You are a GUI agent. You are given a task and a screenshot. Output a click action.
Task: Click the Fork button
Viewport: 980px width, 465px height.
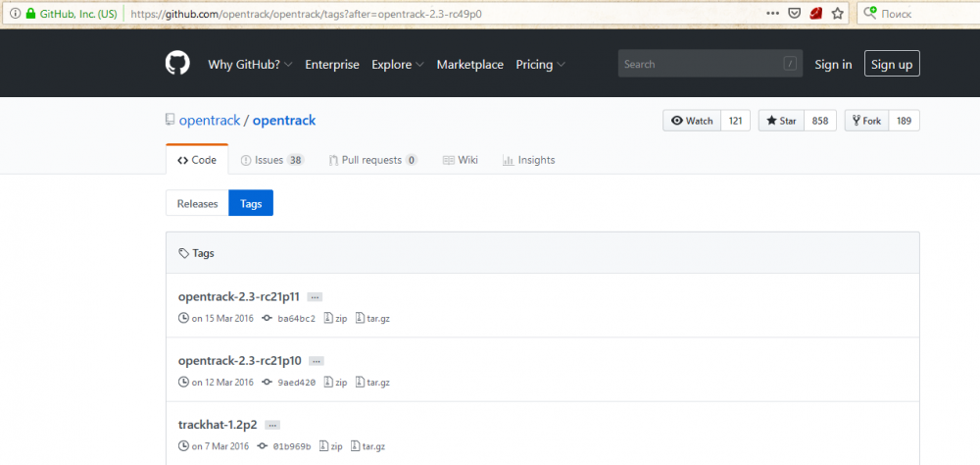pyautogui.click(x=867, y=121)
